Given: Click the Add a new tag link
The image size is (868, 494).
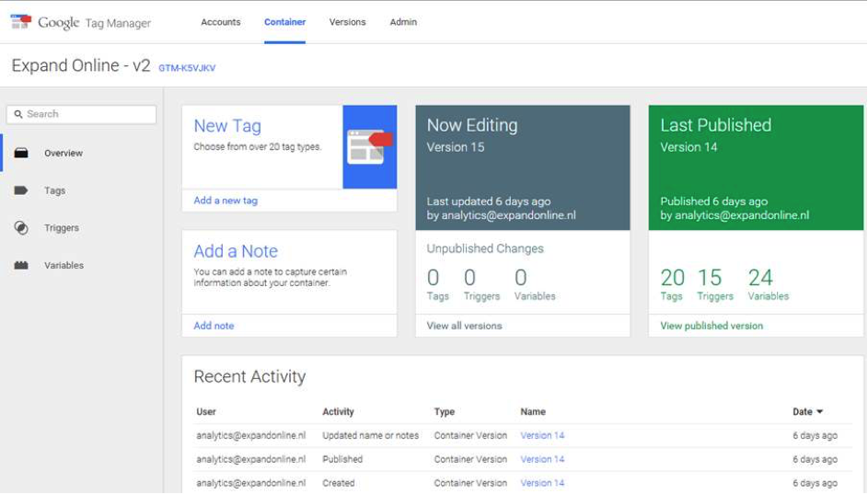Looking at the screenshot, I should coord(226,201).
